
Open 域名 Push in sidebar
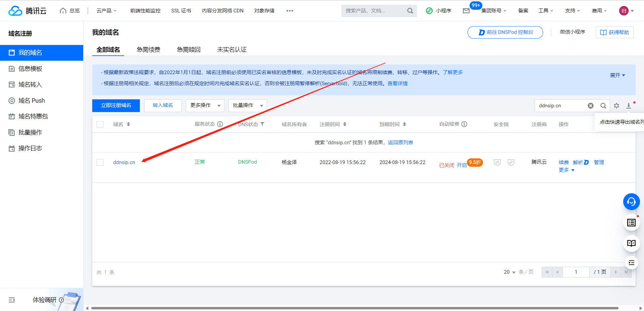(x=42, y=101)
